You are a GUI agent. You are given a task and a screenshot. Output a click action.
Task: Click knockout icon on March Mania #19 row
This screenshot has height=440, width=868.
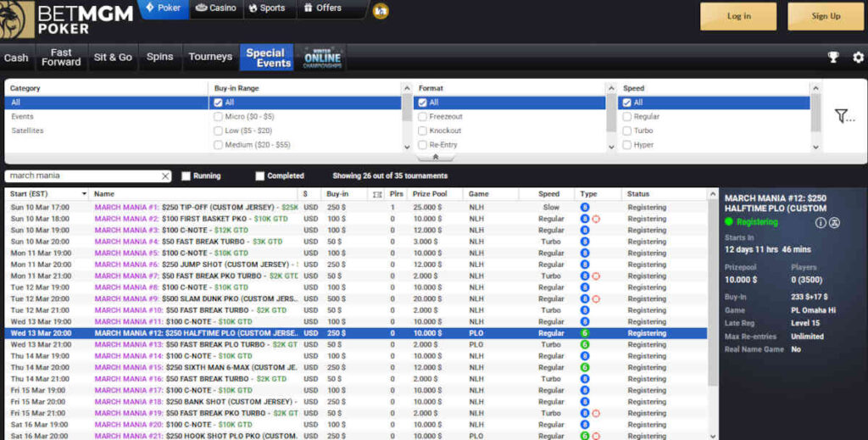(596, 414)
